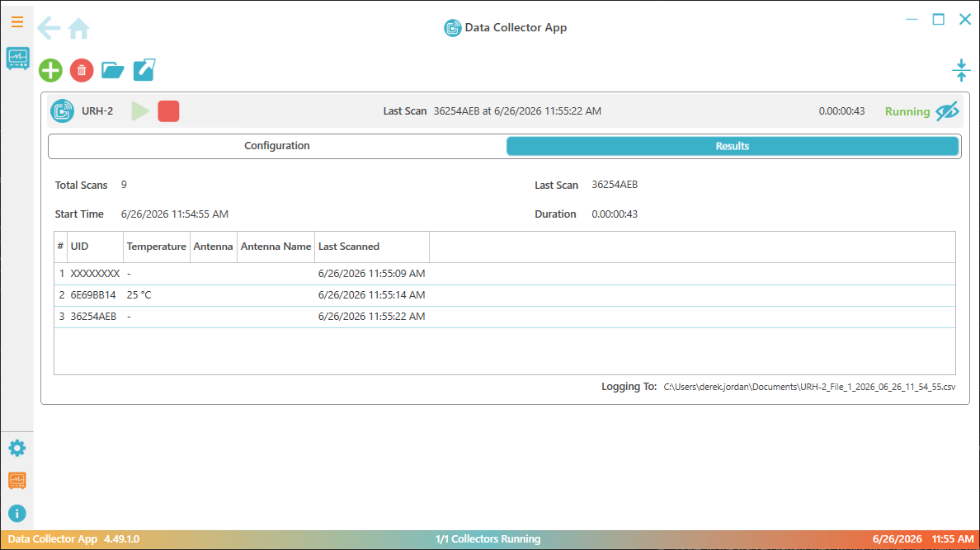Select the row with UID XXXXXXXX
Viewport: 980px width, 550px height.
point(505,274)
